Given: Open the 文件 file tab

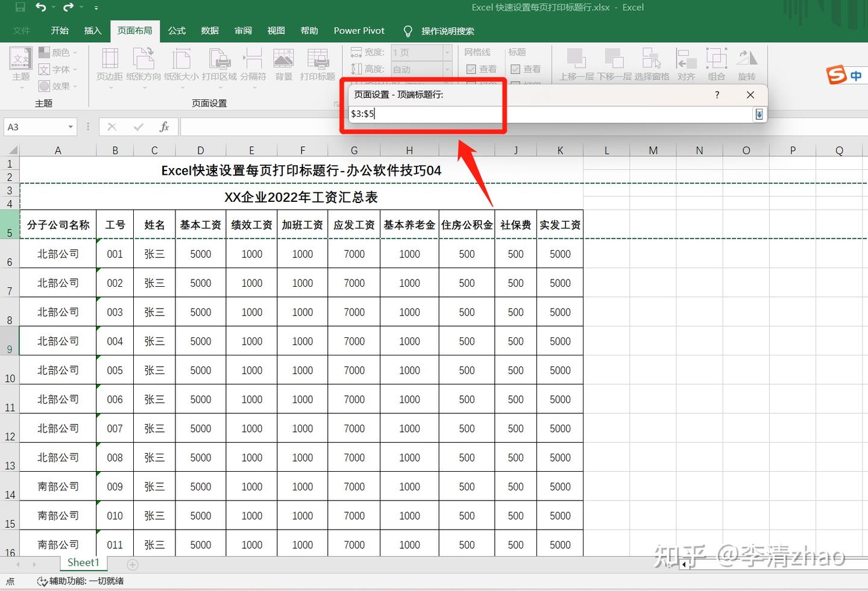Looking at the screenshot, I should pyautogui.click(x=22, y=31).
